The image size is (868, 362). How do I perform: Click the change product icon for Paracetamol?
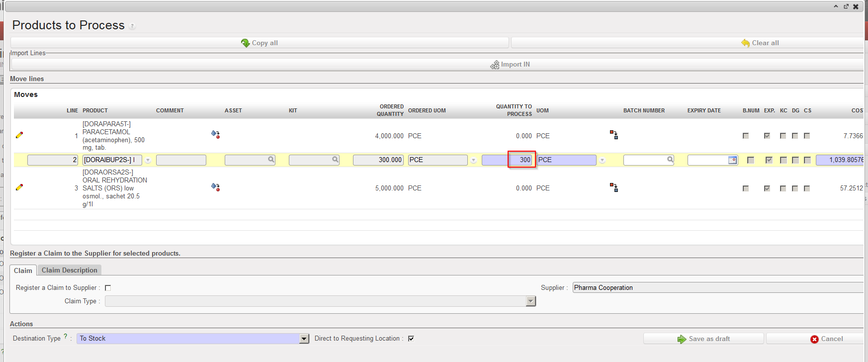click(x=215, y=134)
